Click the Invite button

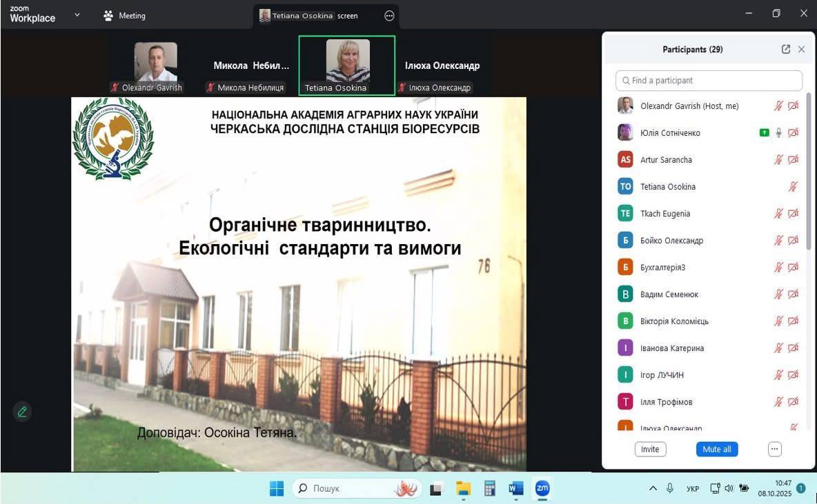click(x=650, y=450)
